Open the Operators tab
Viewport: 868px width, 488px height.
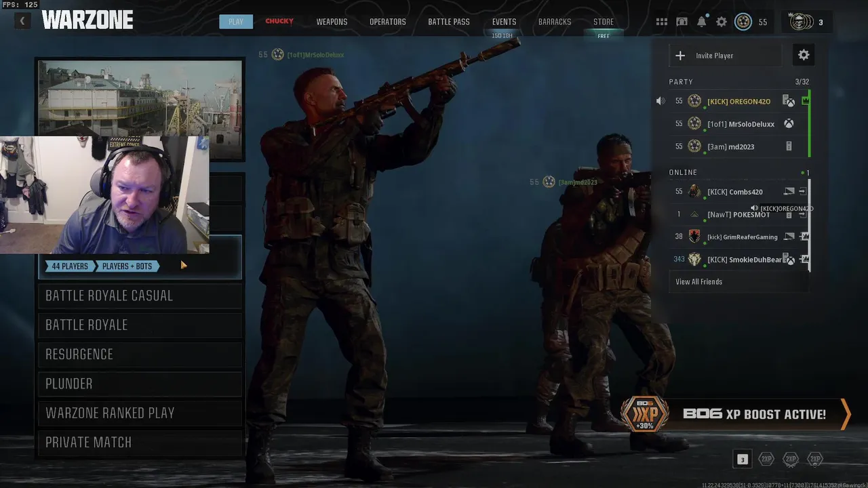(388, 22)
